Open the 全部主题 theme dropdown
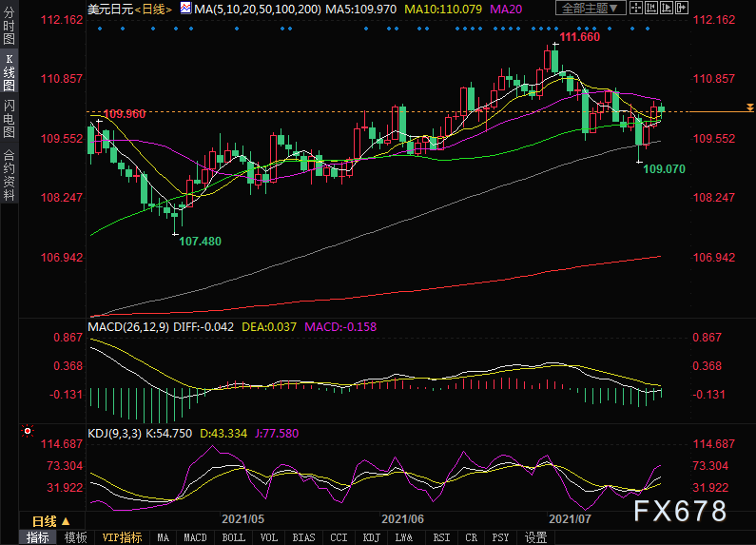The width and height of the screenshot is (756, 545). pos(591,8)
